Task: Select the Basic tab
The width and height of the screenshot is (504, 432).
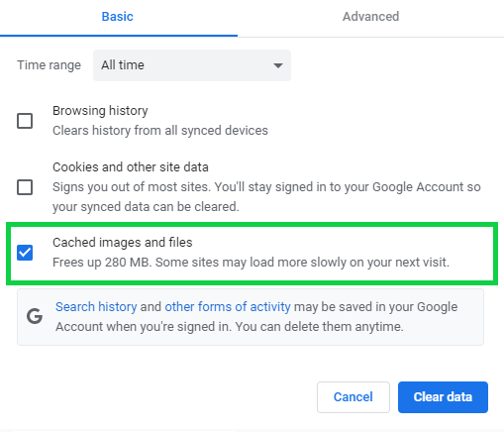Action: [x=118, y=17]
